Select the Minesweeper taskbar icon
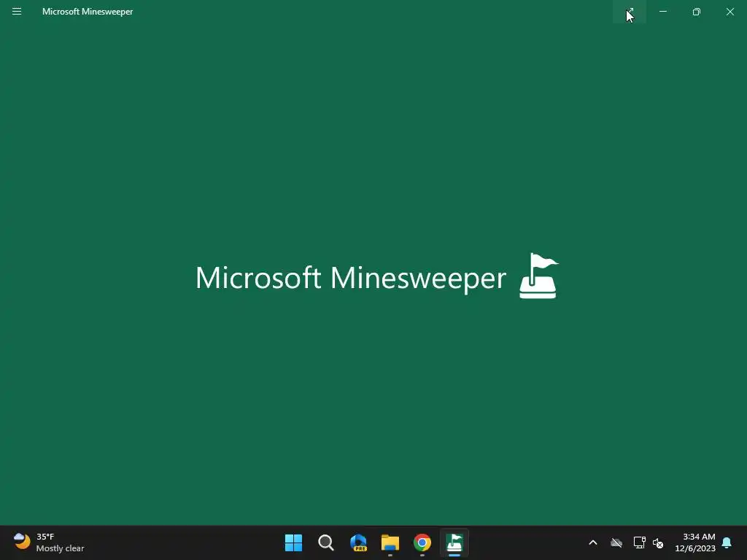The height and width of the screenshot is (560, 747). coord(454,542)
